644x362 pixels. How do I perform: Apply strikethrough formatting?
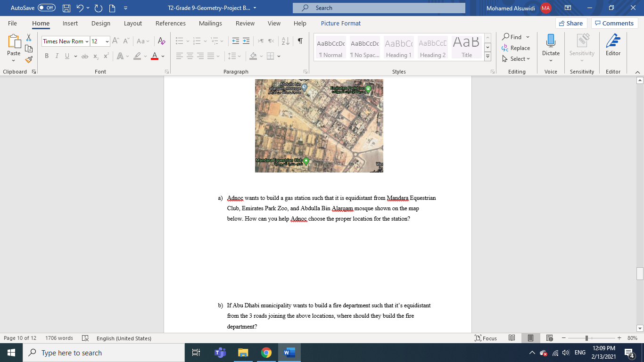pos(84,56)
